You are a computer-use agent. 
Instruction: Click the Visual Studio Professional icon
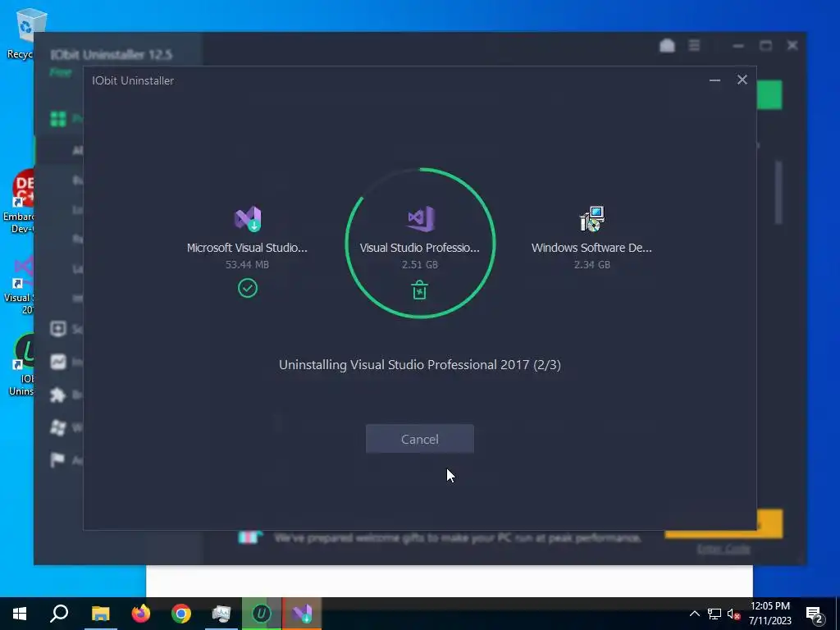[x=421, y=218]
